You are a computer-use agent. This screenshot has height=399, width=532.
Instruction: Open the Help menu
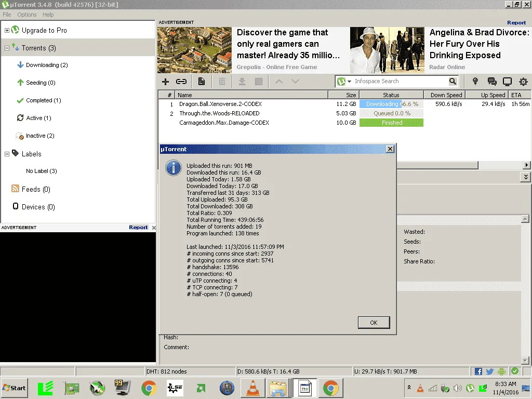click(x=48, y=15)
